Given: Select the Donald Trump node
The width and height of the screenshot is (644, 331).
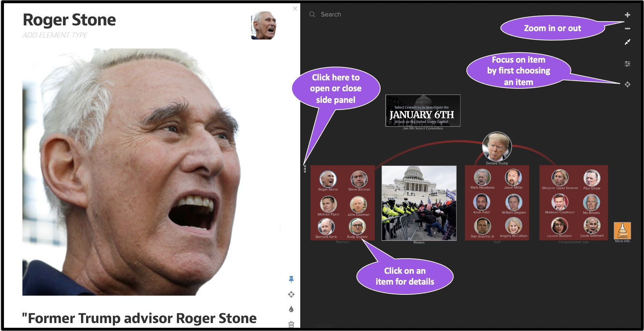Looking at the screenshot, I should [x=497, y=146].
